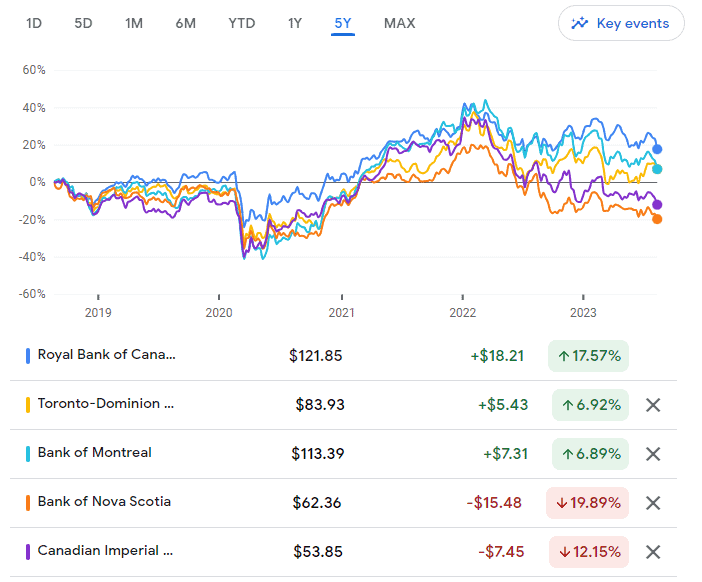Open Royal Bank of Canada row
The width and height of the screenshot is (702, 582).
tap(343, 356)
